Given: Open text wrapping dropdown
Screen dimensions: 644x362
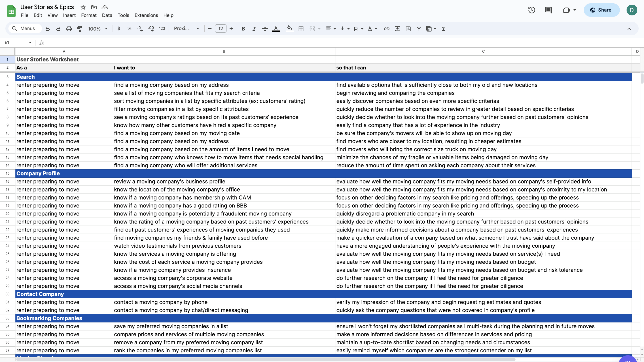Looking at the screenshot, I should [x=358, y=29].
